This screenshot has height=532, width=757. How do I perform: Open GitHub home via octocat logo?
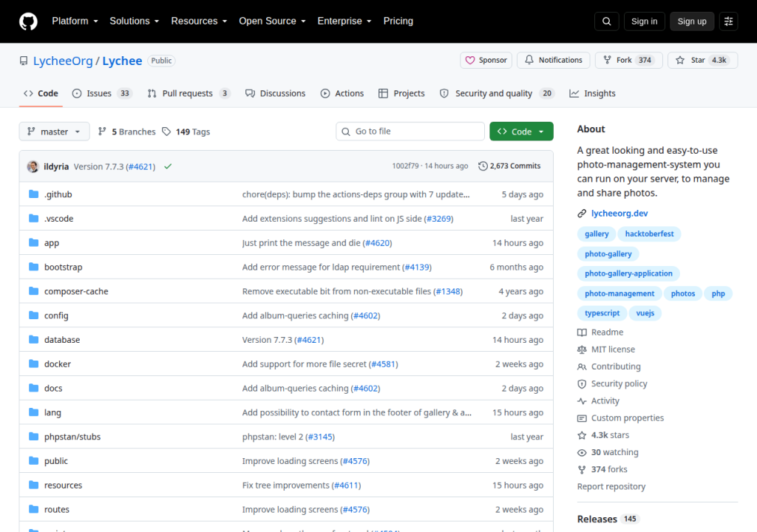point(28,21)
